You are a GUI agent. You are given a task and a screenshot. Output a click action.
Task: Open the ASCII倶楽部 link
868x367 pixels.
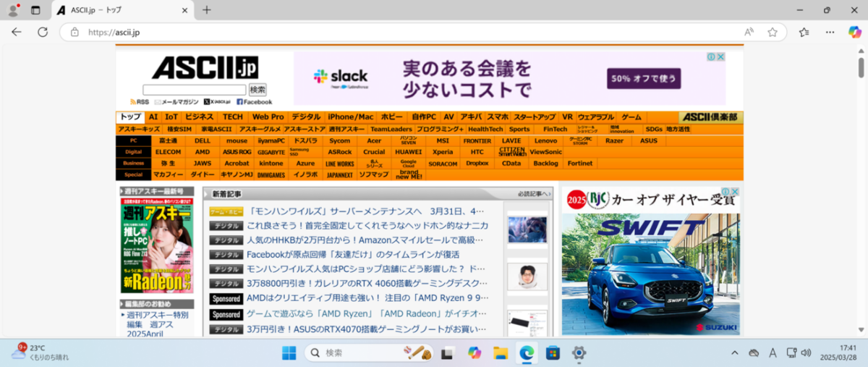[711, 117]
